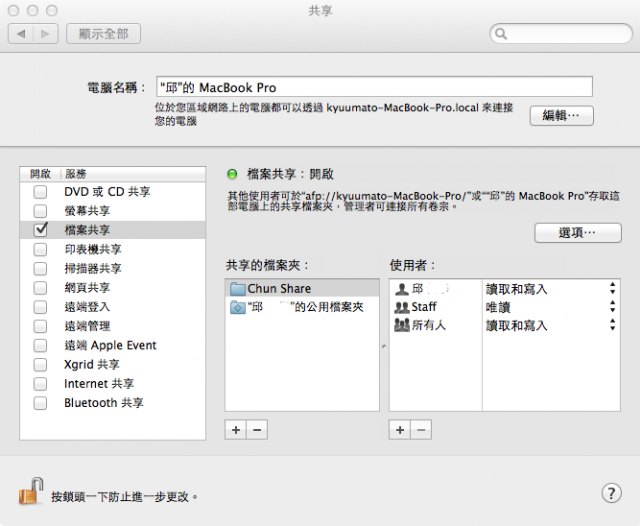Screen dimensions: 640x526
Task: Enable Bluetooth 共享 checkbox
Action: tap(40, 403)
